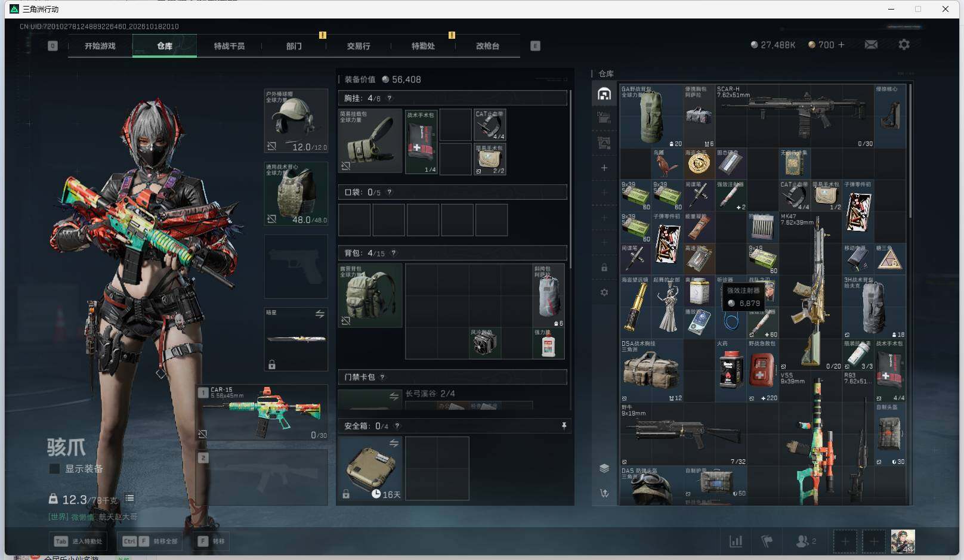Click the help icon next to 胸挂

point(390,98)
